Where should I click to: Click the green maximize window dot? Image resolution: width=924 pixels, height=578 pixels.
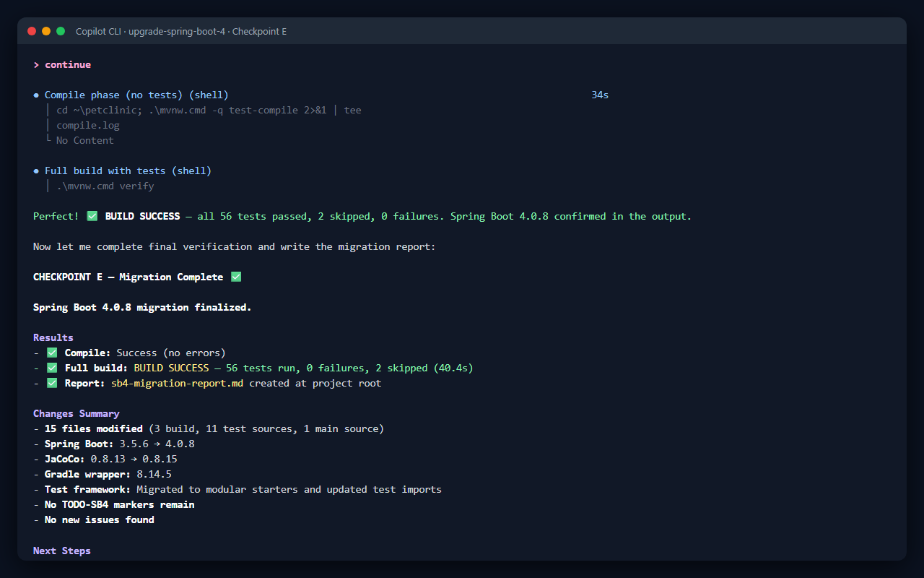(61, 31)
